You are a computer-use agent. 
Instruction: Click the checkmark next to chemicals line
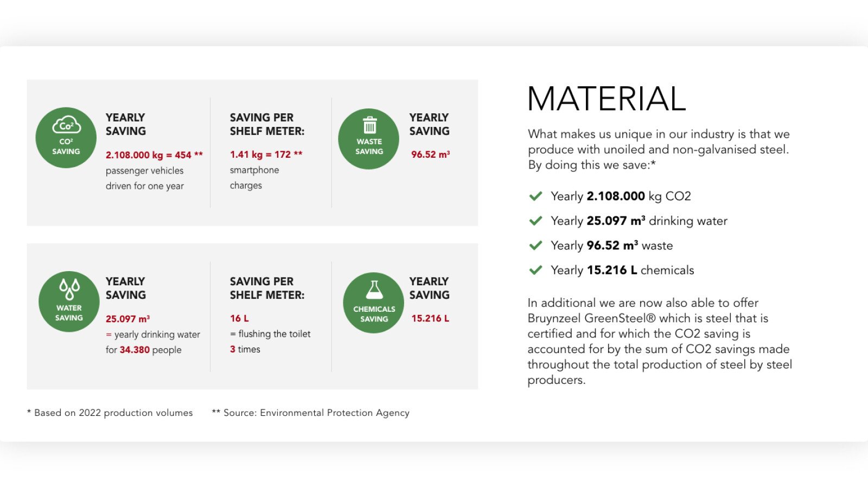pos(535,270)
